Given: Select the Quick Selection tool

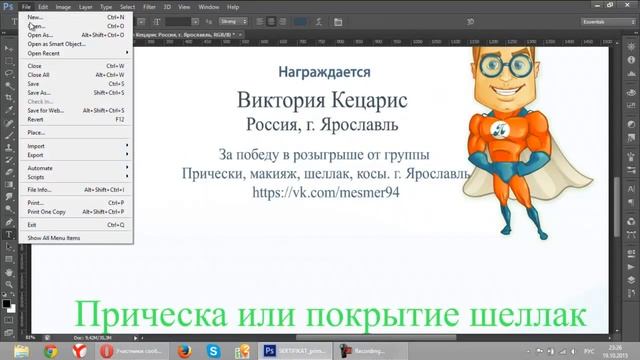Looking at the screenshot, I should [x=9, y=86].
